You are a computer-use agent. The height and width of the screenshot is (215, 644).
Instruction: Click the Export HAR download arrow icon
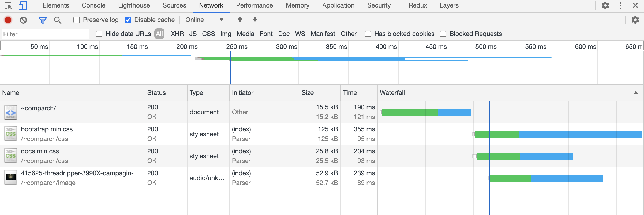pos(255,20)
